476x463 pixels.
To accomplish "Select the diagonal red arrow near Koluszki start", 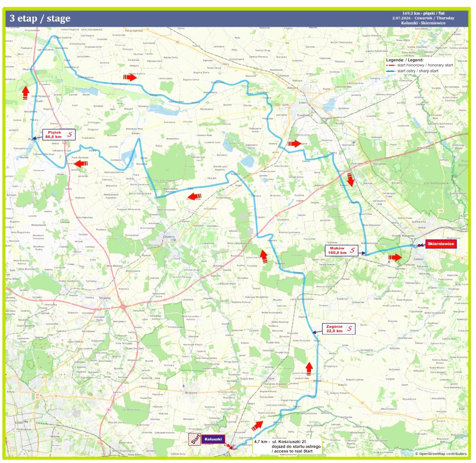I will 257,426.
